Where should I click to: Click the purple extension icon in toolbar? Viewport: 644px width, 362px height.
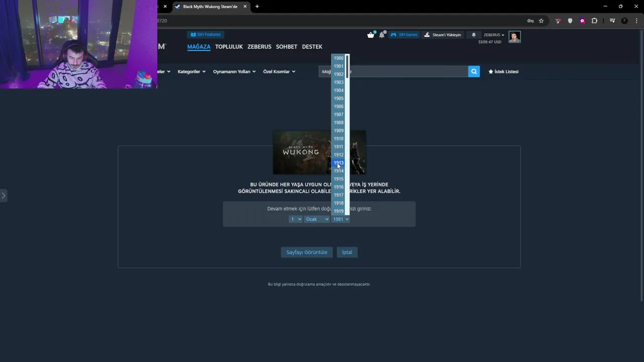pyautogui.click(x=582, y=21)
